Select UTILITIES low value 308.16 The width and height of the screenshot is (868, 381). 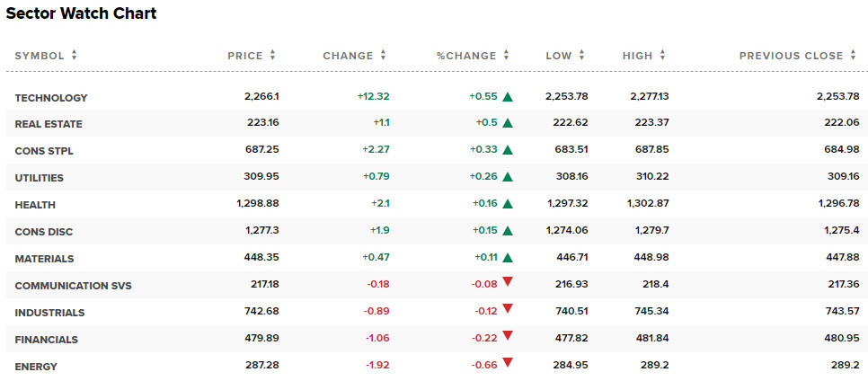tap(571, 177)
